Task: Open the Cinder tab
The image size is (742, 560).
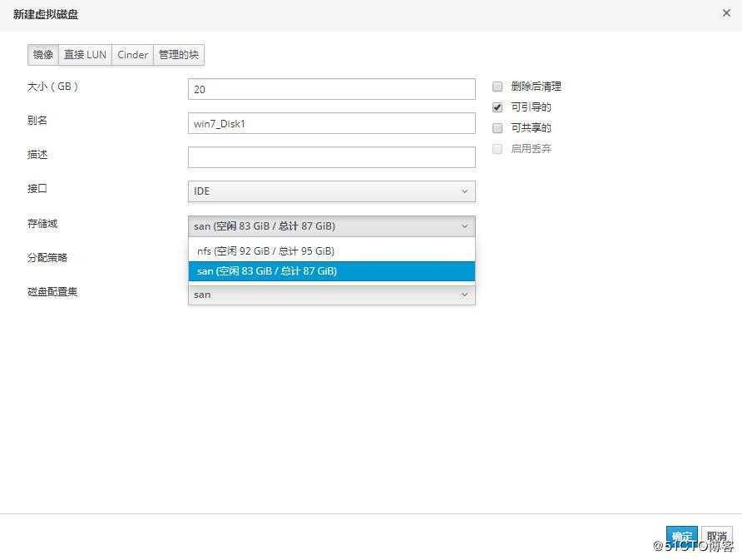Action: tap(132, 55)
